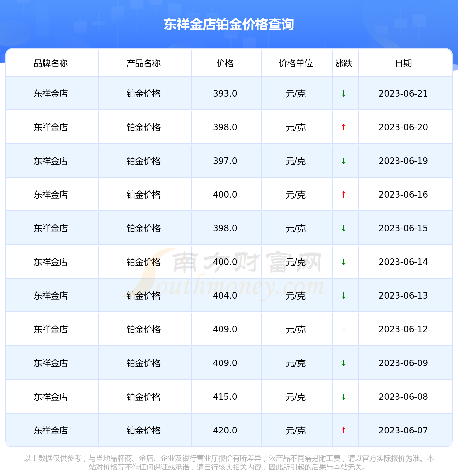Click the 价格单位 column header

pyautogui.click(x=296, y=63)
